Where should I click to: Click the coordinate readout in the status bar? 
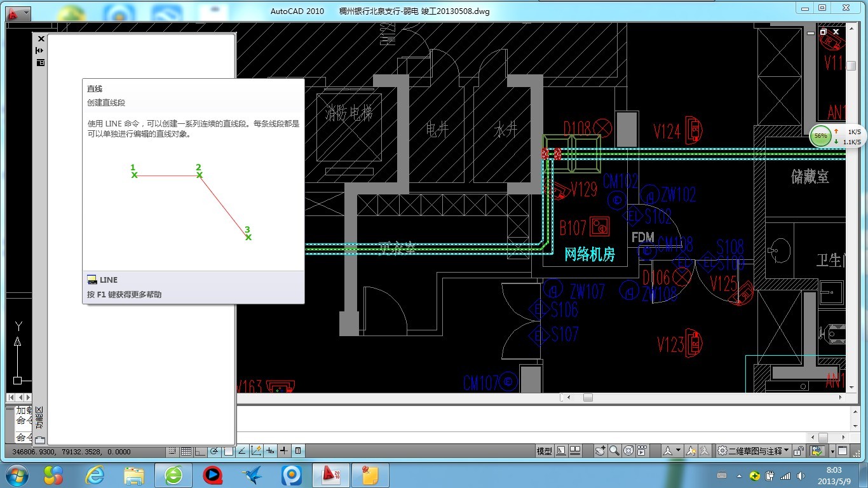71,452
